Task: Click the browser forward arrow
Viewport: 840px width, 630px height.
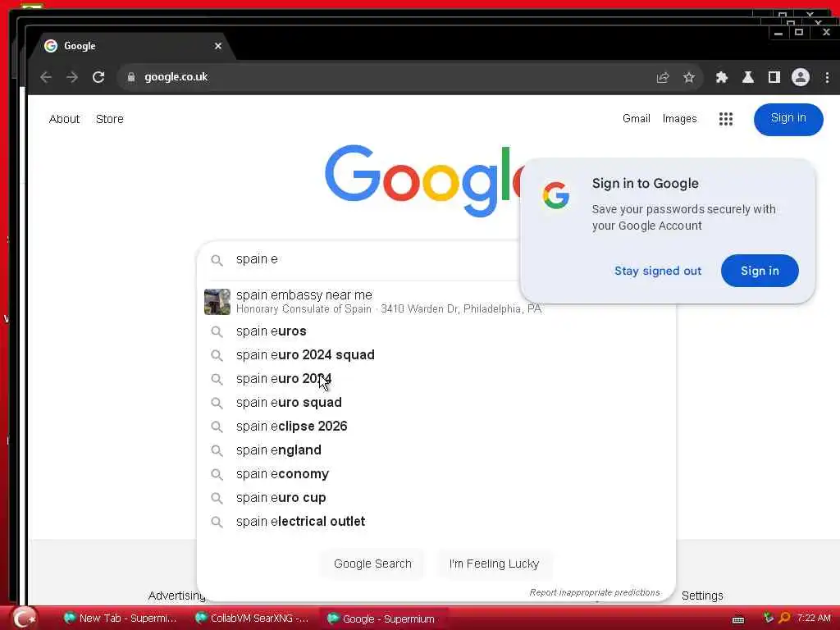Action: pos(72,77)
